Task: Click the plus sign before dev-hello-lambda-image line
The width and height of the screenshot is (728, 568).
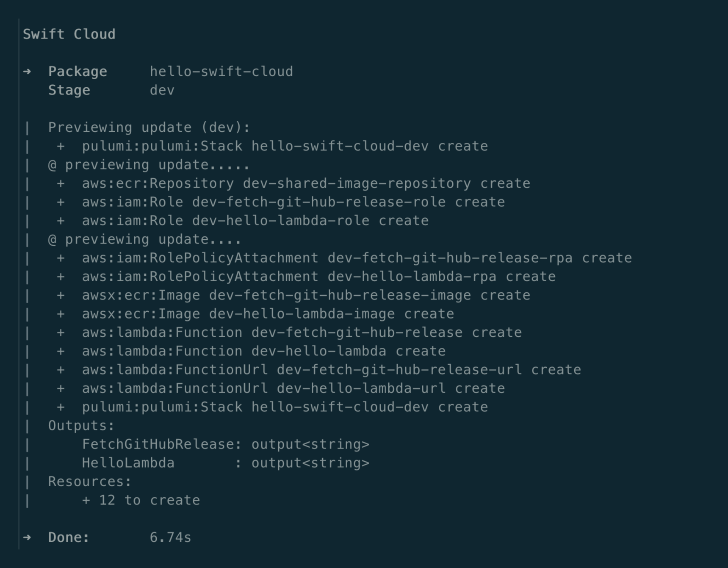Action: pos(61,314)
